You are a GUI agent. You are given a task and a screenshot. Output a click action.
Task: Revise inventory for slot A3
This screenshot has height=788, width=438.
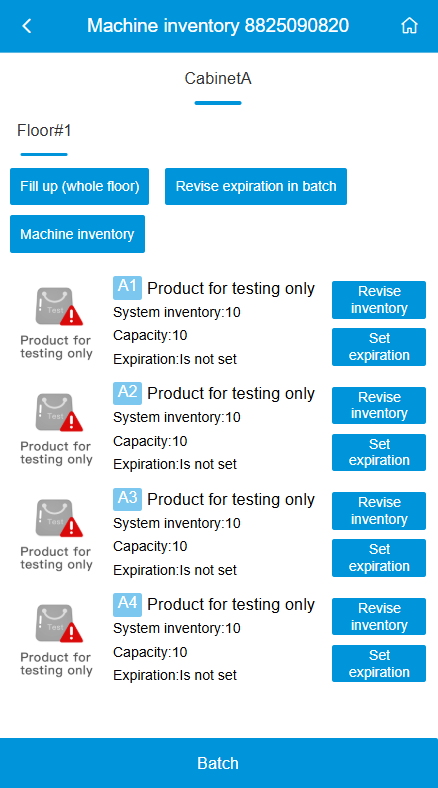coord(379,511)
